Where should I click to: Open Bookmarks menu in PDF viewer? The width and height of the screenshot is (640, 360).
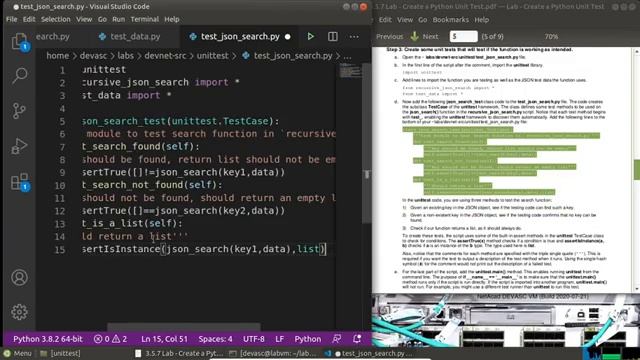pyautogui.click(x=451, y=20)
